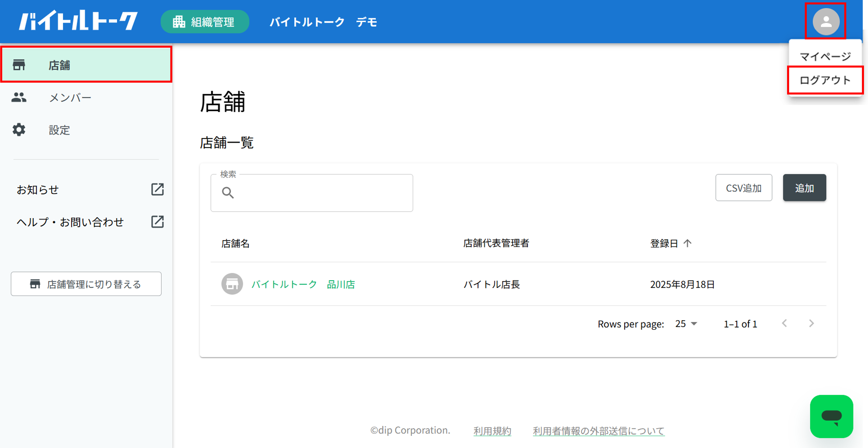The width and height of the screenshot is (868, 448).
Task: Open the バイトルトーク 品川店 store link
Action: (303, 284)
